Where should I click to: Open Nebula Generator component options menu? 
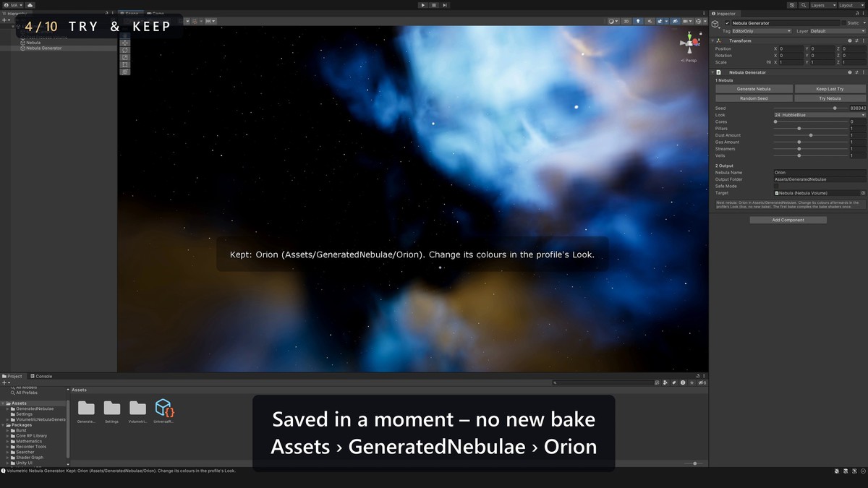(x=862, y=72)
